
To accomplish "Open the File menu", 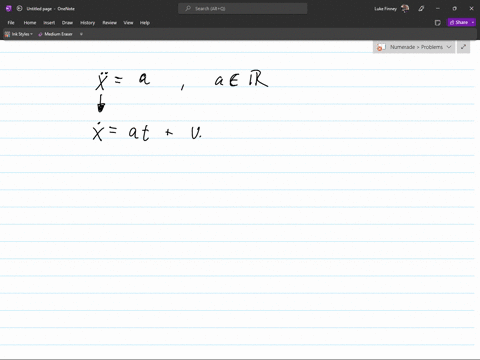I will pyautogui.click(x=11, y=23).
